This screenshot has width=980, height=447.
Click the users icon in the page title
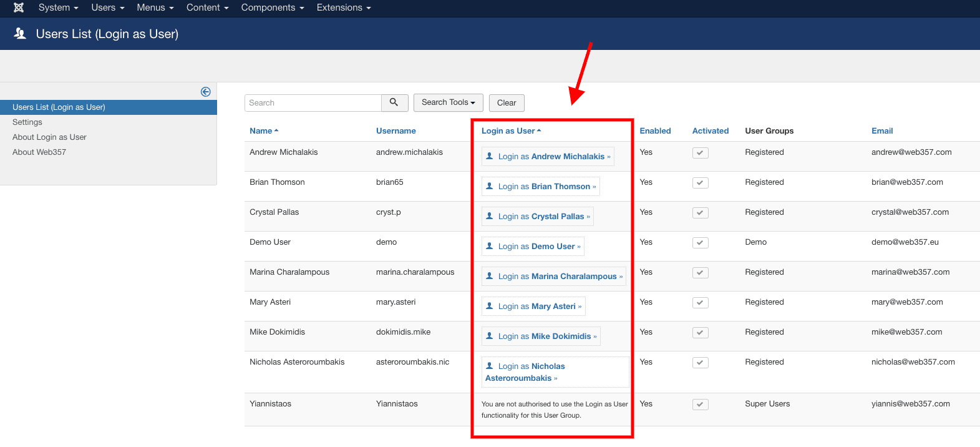(x=20, y=34)
